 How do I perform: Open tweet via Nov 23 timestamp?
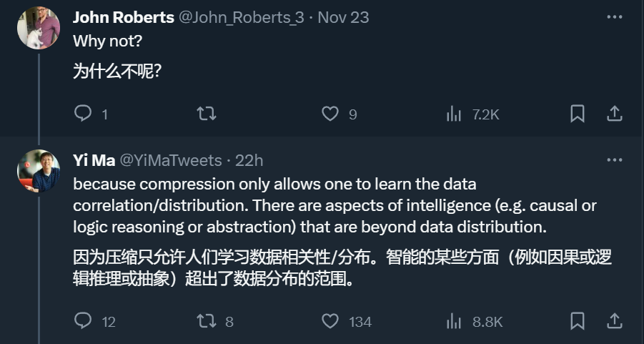click(343, 17)
